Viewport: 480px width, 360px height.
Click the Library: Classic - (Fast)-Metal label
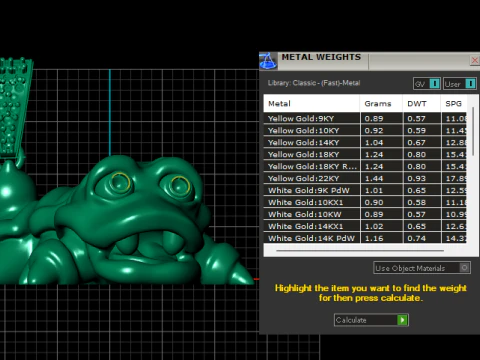[314, 83]
